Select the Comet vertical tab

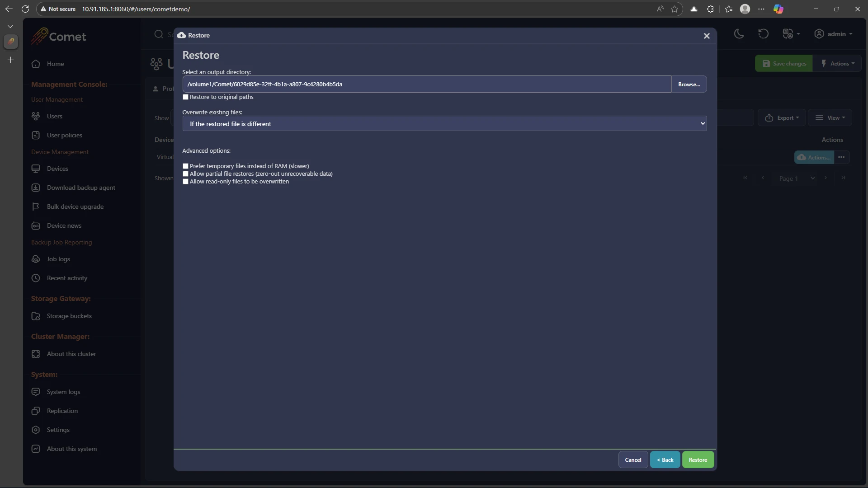tap(11, 42)
